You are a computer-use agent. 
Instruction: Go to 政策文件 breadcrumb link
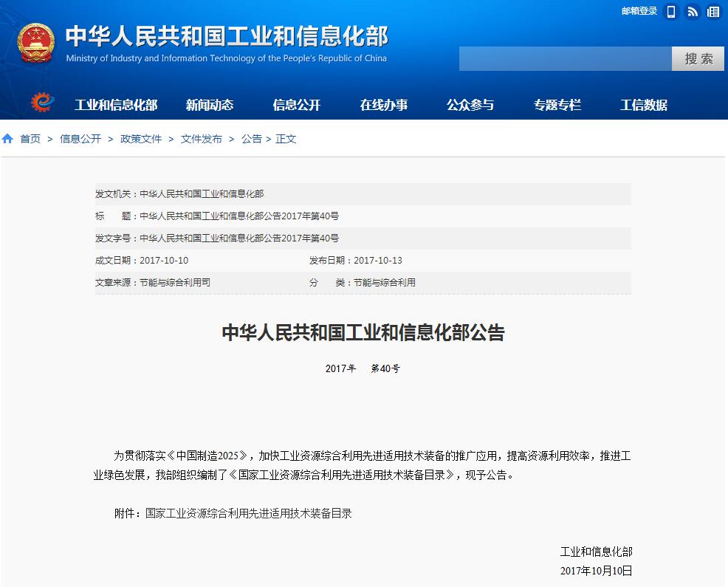click(141, 139)
